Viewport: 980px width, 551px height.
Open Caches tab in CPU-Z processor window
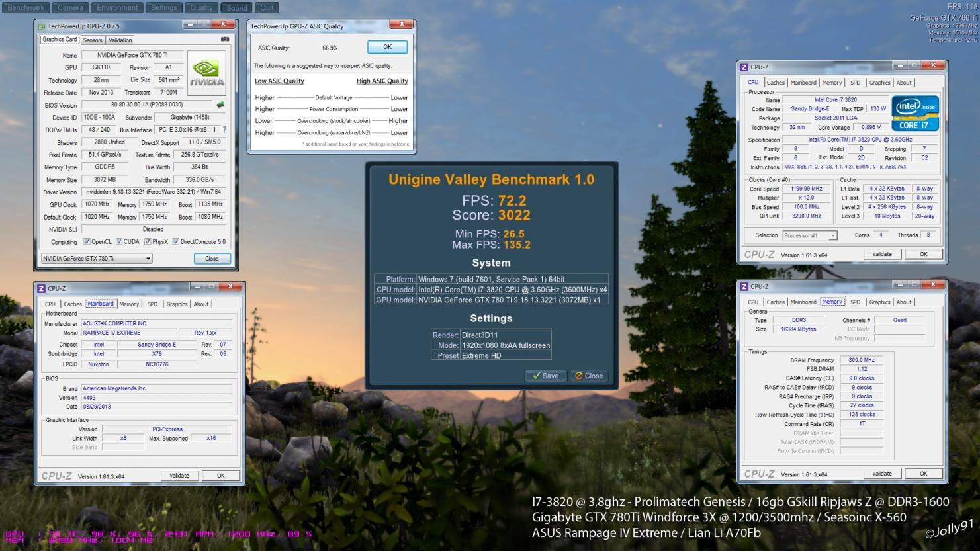(776, 83)
